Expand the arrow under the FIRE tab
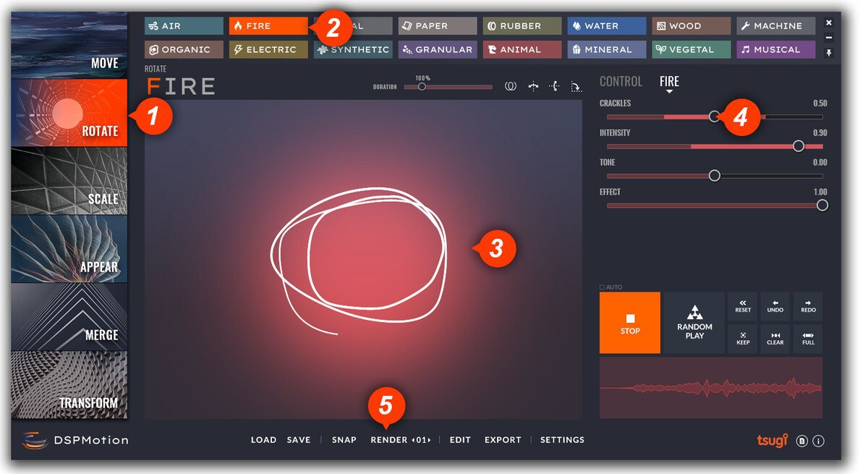This screenshot has width=868, height=474. 669,92
